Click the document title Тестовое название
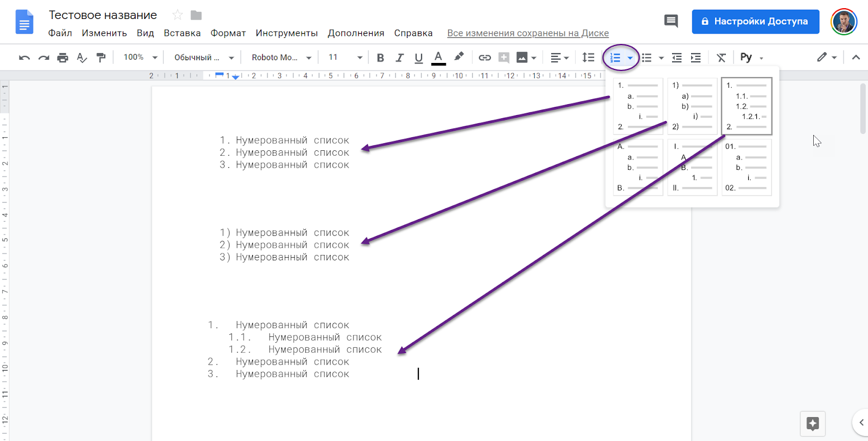This screenshot has height=441, width=868. tap(103, 15)
